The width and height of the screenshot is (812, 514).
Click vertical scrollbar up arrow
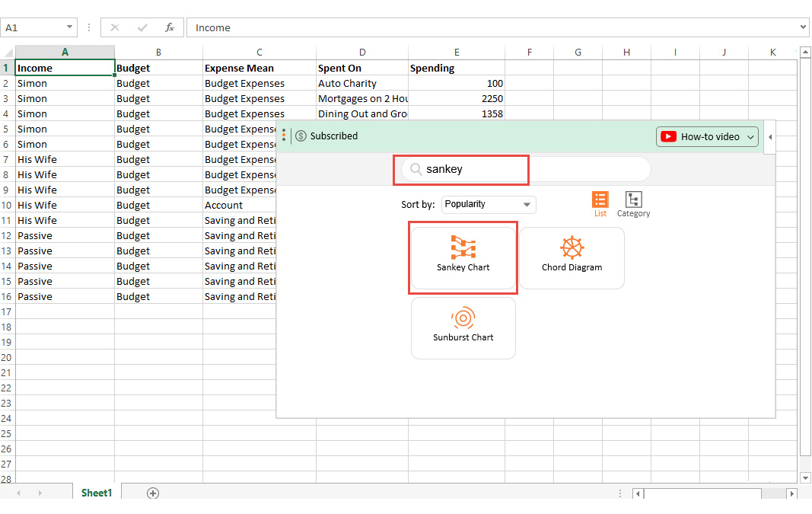(x=804, y=52)
